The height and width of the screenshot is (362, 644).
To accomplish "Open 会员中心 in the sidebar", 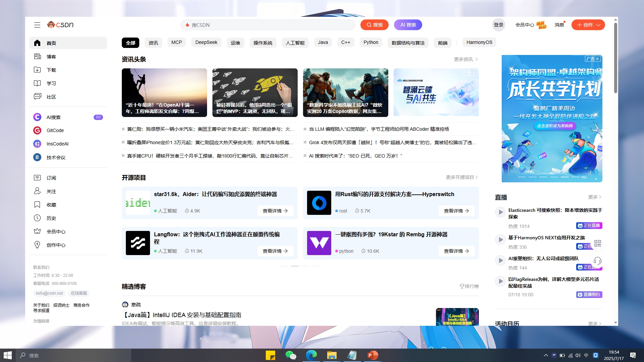I will [68, 232].
